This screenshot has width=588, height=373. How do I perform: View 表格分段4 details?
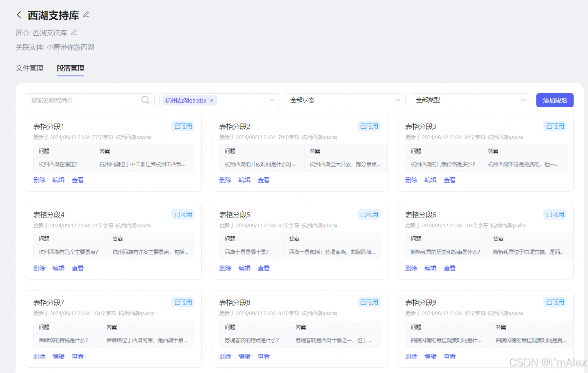(78, 268)
